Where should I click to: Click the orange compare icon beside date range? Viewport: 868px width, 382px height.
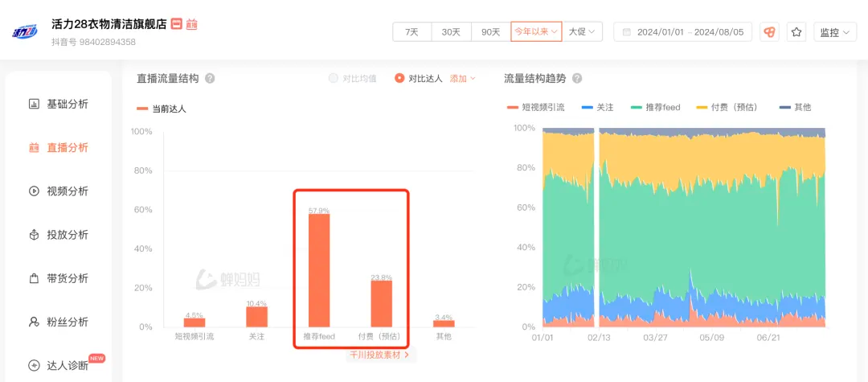point(769,32)
